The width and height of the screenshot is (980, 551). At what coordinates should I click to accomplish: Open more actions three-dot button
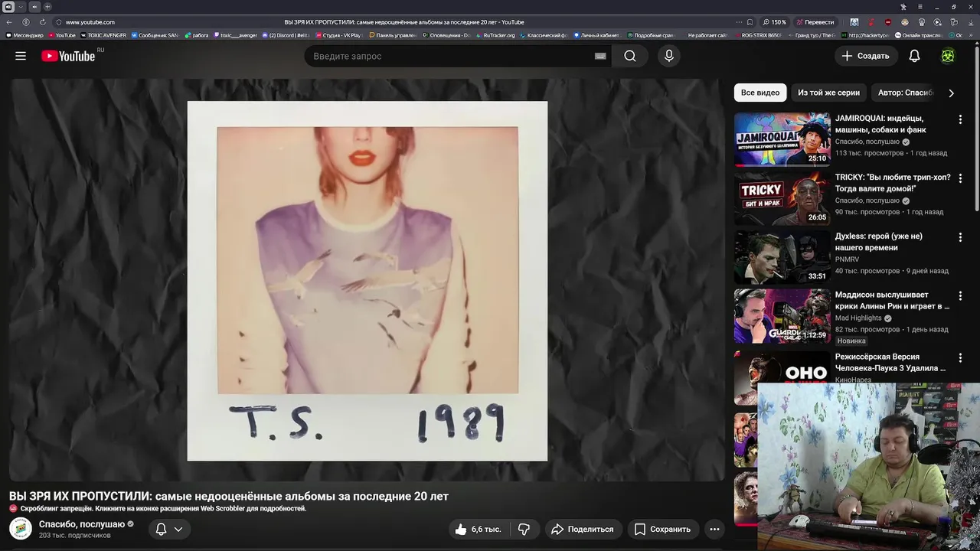[x=714, y=529]
